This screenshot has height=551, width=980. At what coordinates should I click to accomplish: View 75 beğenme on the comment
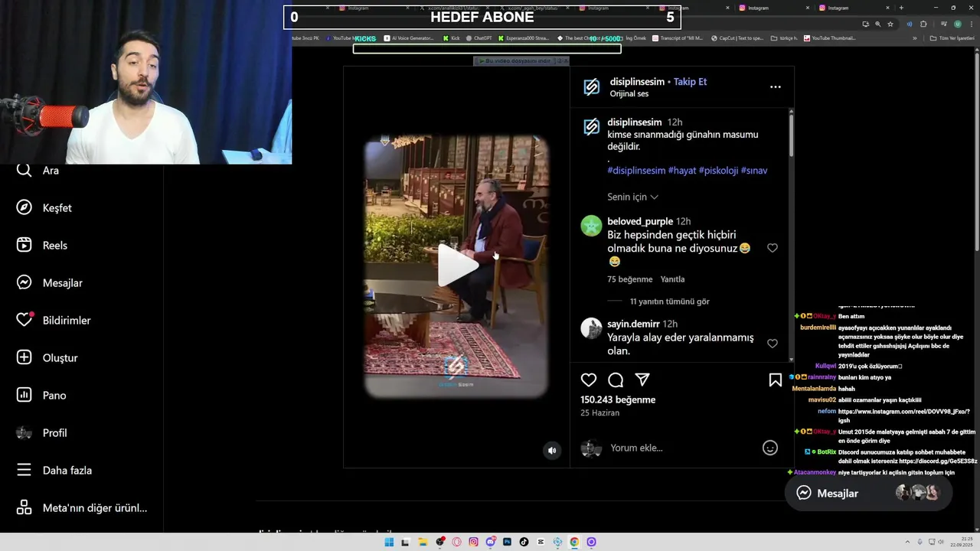coord(630,279)
